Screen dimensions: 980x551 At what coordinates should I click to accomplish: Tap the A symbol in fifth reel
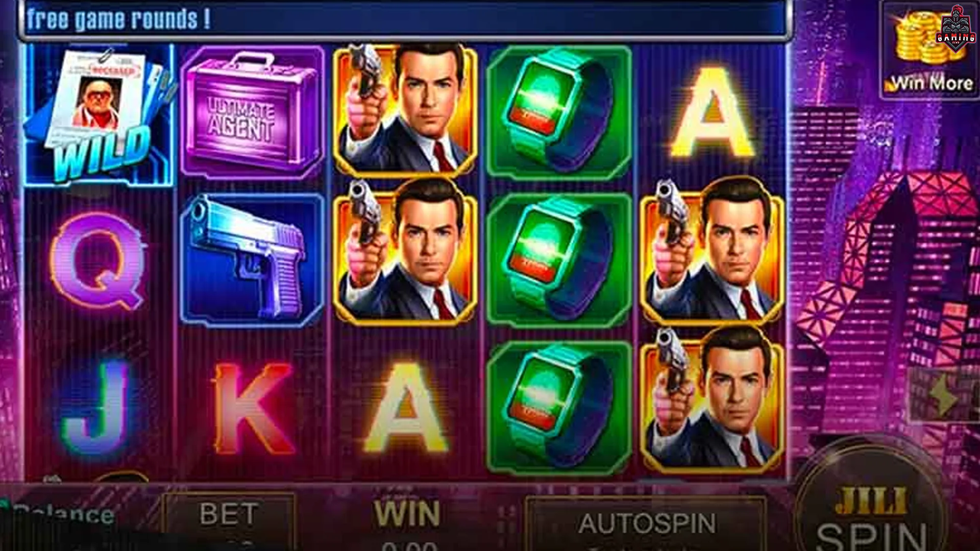[712, 112]
